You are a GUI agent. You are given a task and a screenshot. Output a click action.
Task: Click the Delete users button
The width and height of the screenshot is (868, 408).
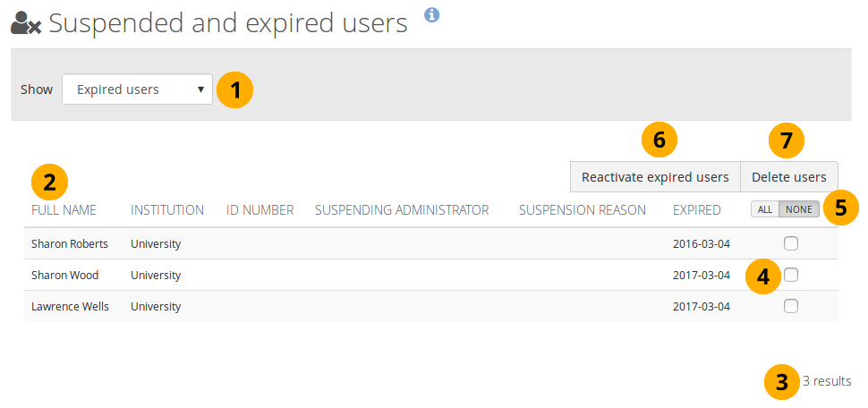(788, 176)
